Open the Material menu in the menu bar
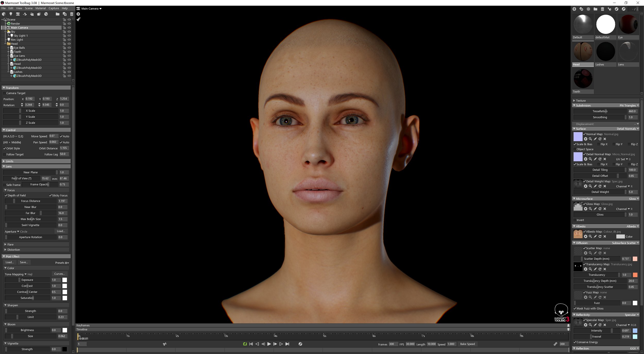Image resolution: width=644 pixels, height=354 pixels. (40, 8)
